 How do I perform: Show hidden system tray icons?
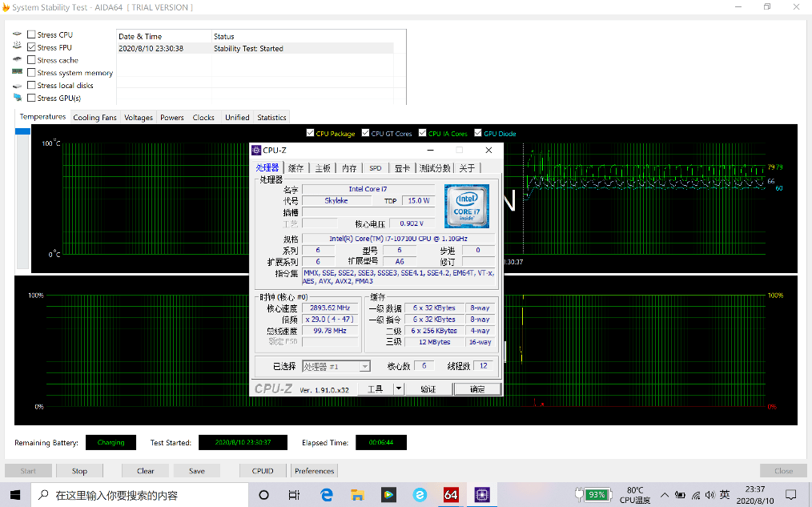[665, 495]
